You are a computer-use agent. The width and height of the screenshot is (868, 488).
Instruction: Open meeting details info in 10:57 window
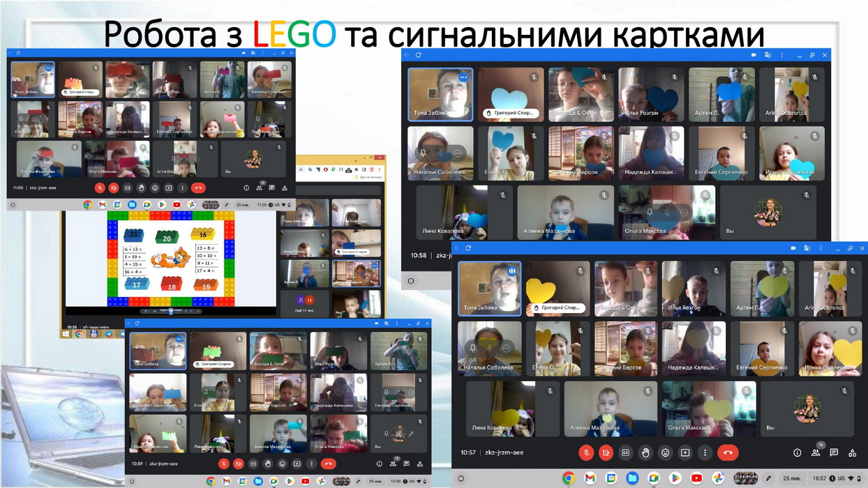coord(797,452)
